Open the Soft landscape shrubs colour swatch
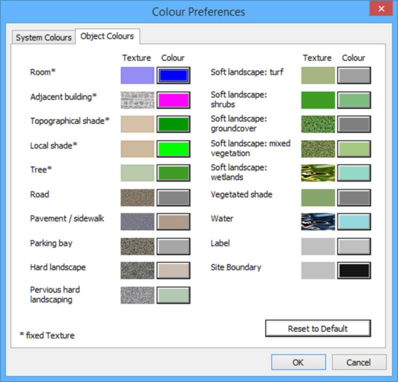The width and height of the screenshot is (398, 382). [x=354, y=100]
